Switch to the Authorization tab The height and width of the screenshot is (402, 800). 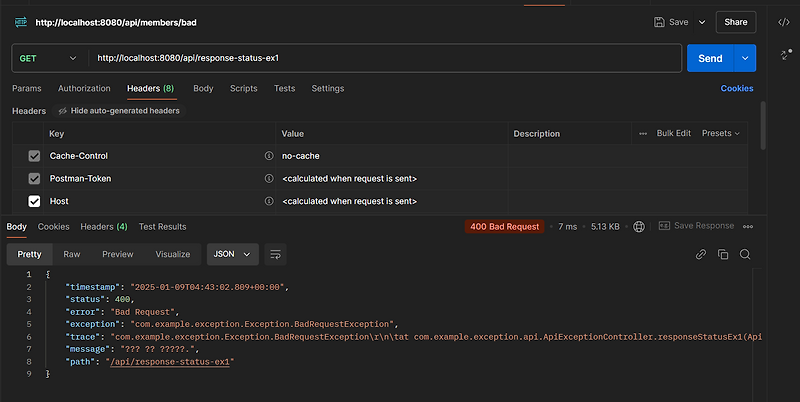tap(84, 88)
